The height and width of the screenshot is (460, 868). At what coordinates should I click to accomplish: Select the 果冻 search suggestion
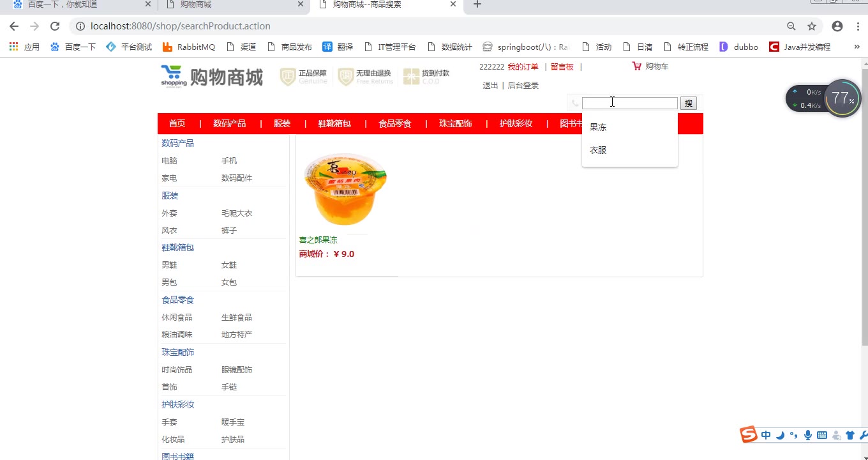(x=629, y=127)
